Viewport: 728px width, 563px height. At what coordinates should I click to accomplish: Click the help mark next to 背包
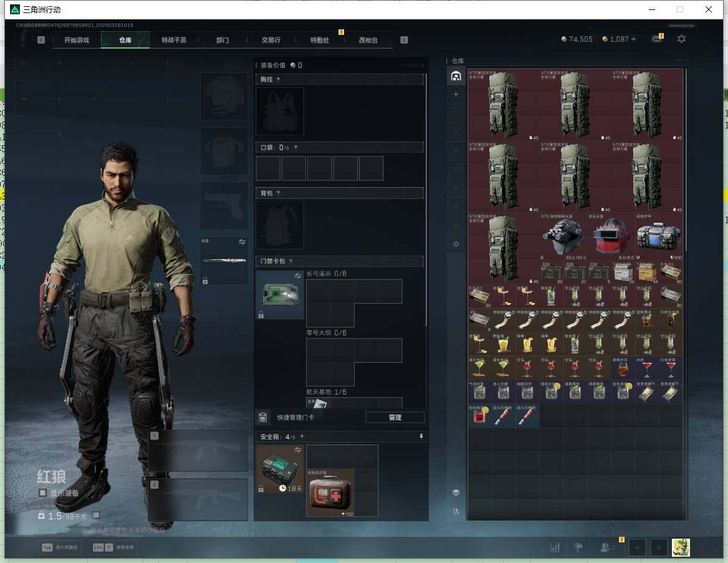[x=278, y=193]
